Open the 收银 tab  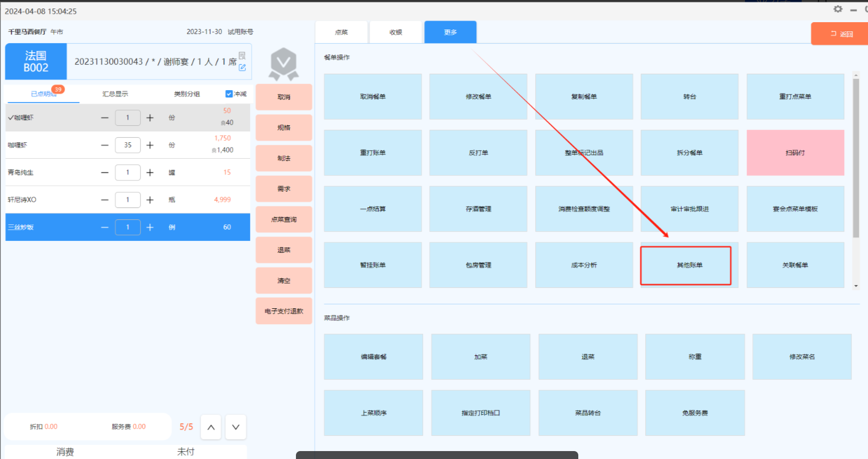tap(396, 32)
